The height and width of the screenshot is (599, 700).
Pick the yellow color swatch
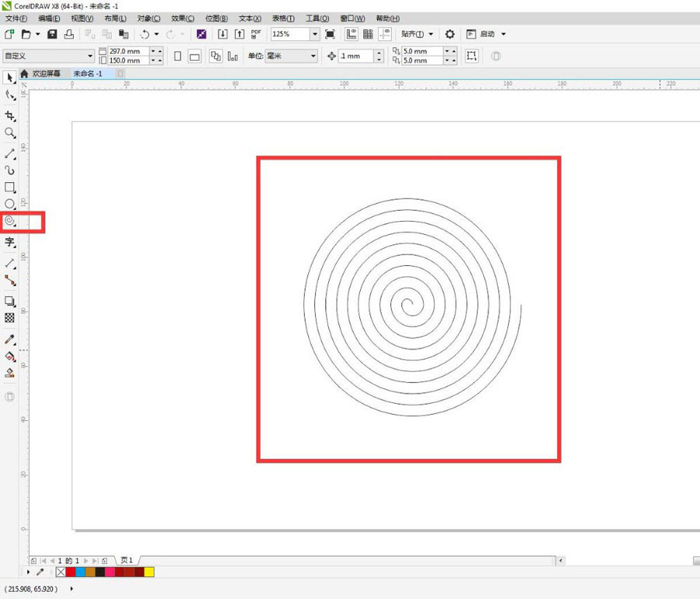pos(149,572)
